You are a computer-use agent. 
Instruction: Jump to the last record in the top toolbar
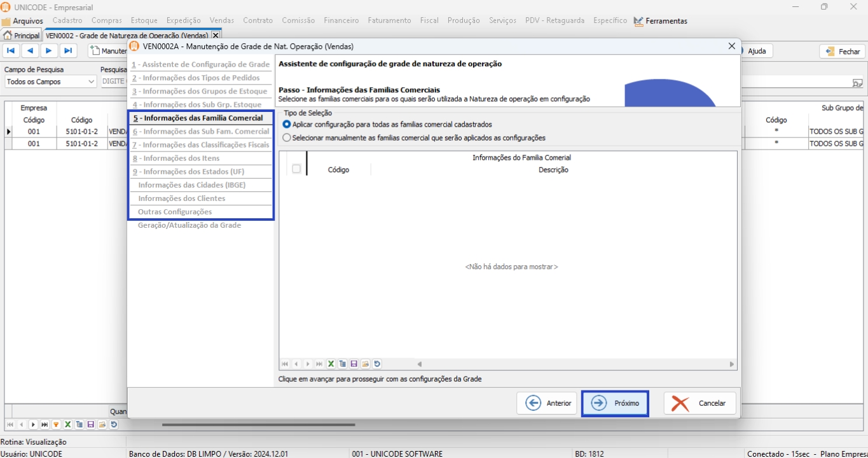click(68, 51)
